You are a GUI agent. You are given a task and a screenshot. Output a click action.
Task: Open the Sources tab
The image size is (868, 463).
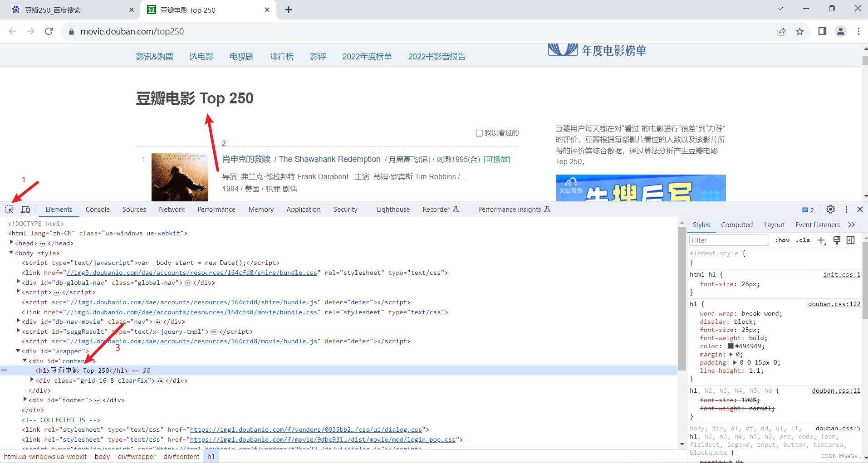pos(134,210)
